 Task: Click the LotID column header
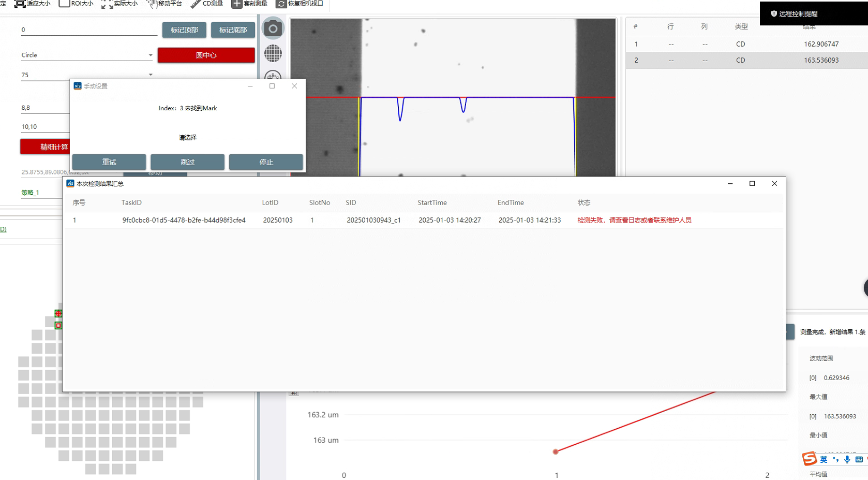coord(270,202)
